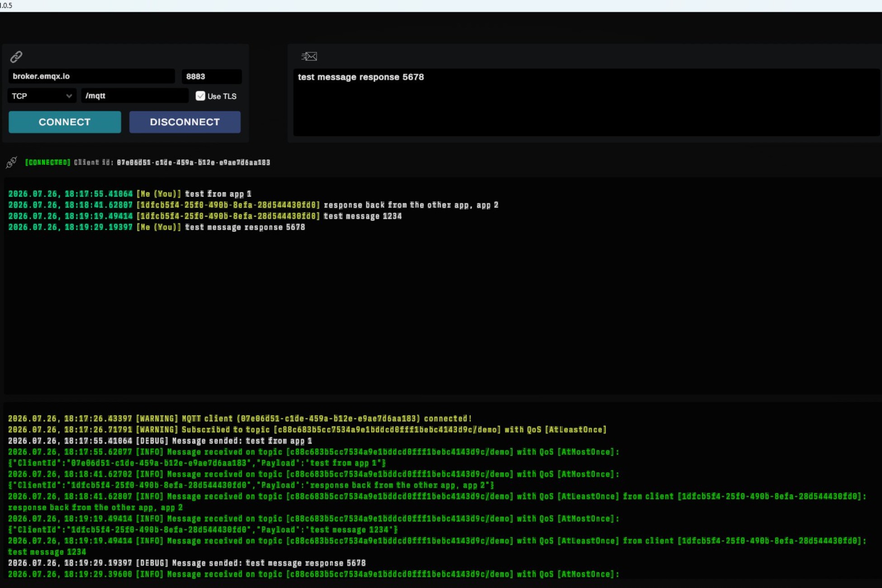
Task: Click the plug connection status icon
Action: click(x=11, y=162)
